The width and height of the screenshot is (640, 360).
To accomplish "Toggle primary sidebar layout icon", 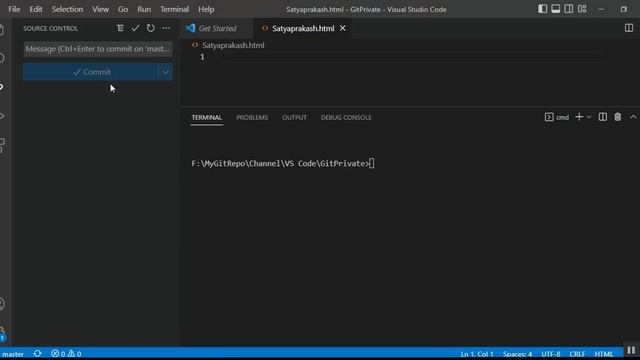I will coord(542,9).
